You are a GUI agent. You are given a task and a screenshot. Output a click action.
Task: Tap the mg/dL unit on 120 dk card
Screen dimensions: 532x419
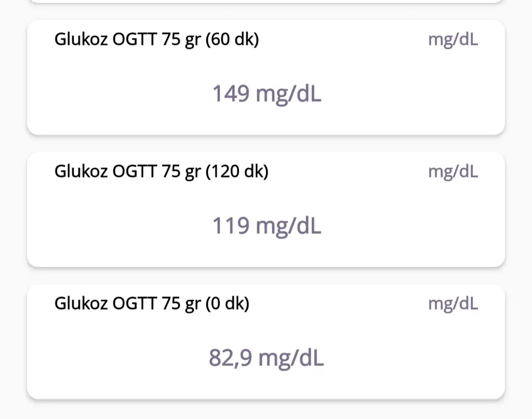pyautogui.click(x=453, y=172)
